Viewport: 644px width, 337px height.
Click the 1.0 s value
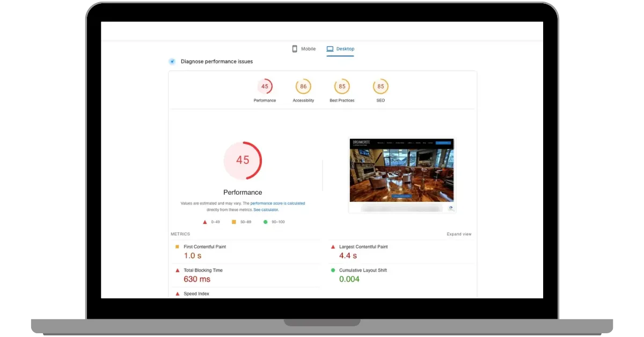[x=193, y=256]
